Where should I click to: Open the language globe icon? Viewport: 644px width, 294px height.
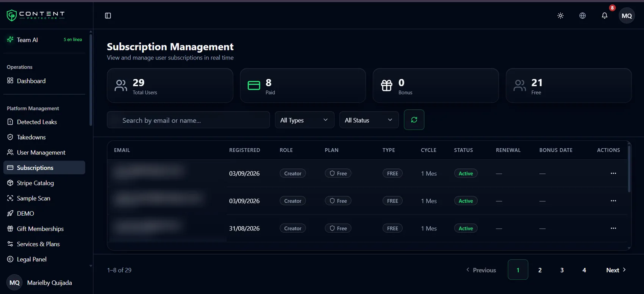point(583,16)
